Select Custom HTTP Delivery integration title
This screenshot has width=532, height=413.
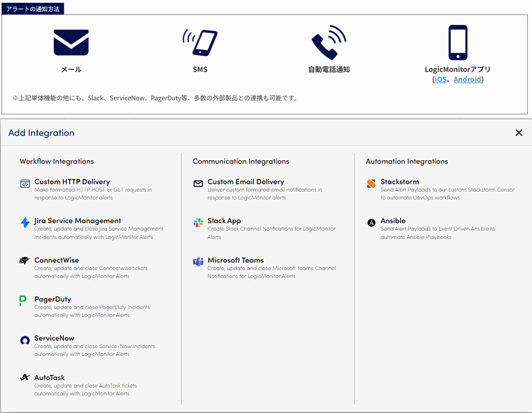(x=72, y=182)
